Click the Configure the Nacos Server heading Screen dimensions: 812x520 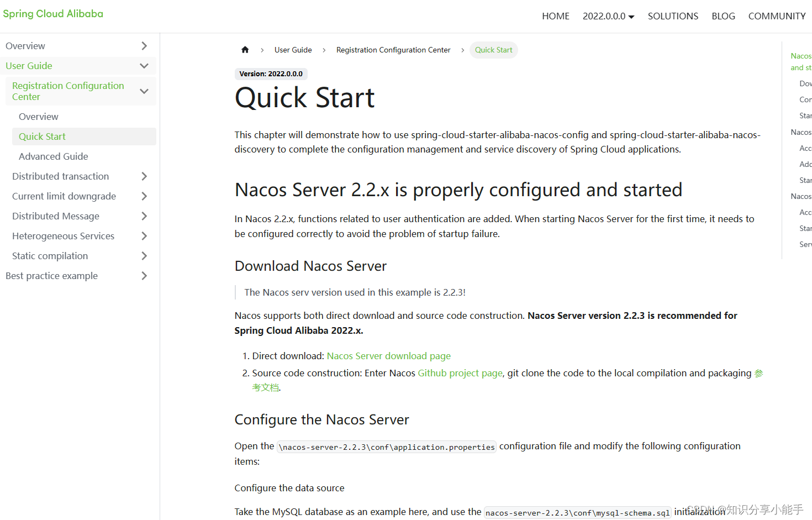coord(322,419)
